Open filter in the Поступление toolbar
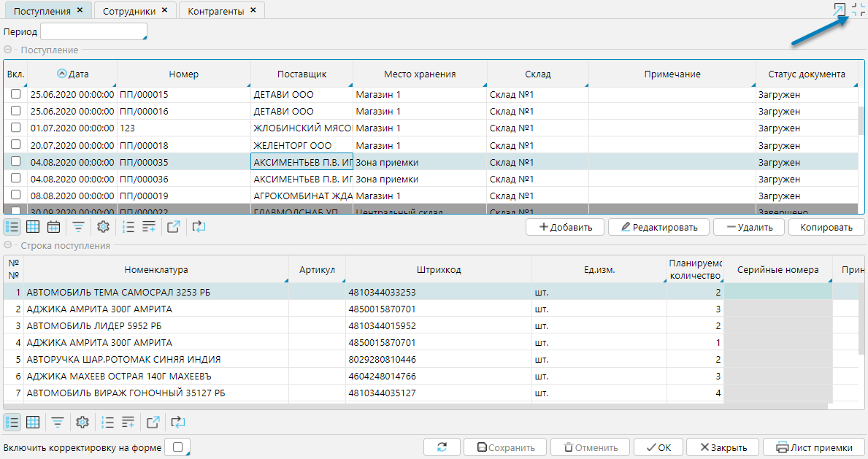This screenshot has height=459, width=868. point(78,227)
